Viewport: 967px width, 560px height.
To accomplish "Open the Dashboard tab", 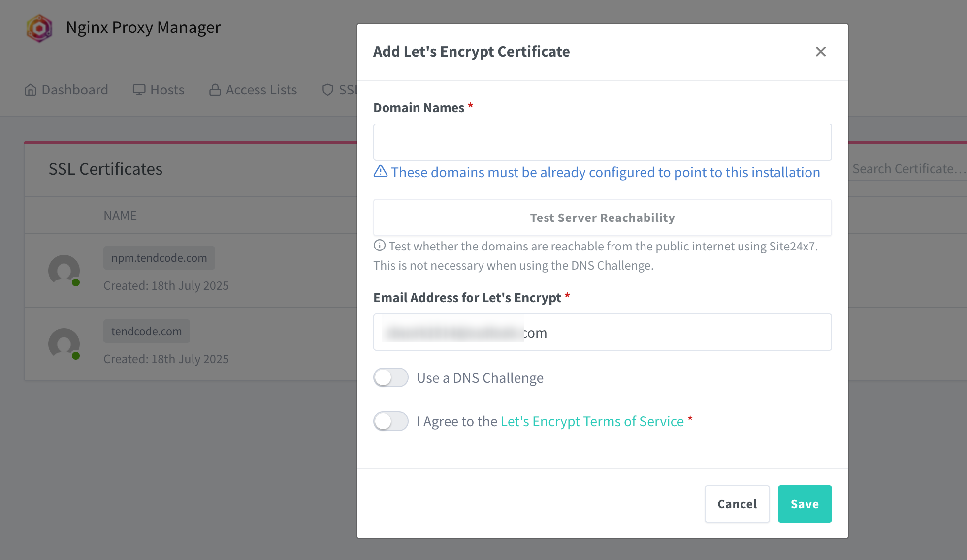I will [x=66, y=90].
